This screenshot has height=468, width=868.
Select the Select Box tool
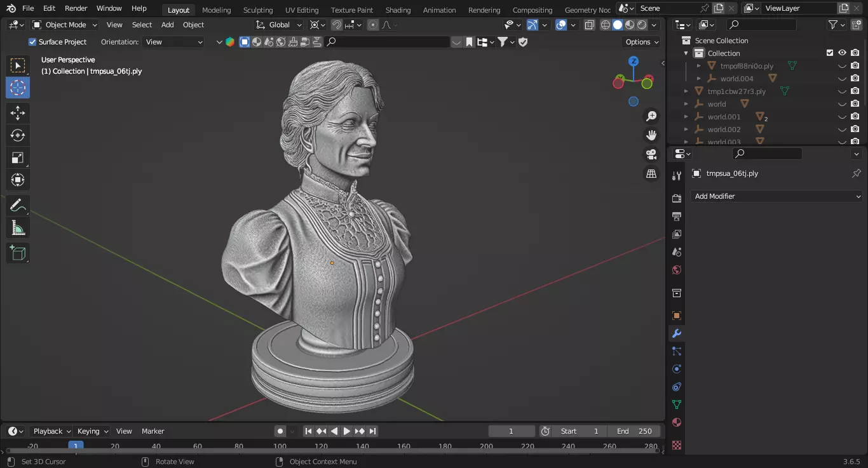[18, 65]
